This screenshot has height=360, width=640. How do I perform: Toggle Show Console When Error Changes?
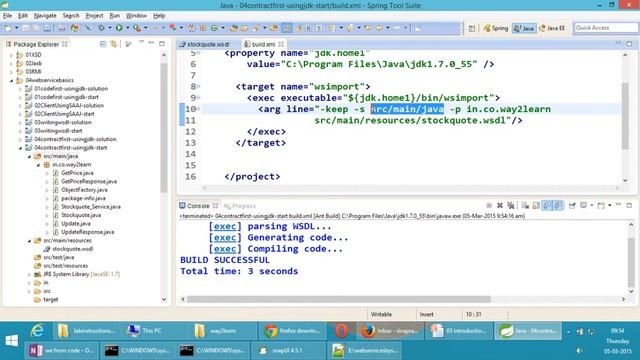558,205
